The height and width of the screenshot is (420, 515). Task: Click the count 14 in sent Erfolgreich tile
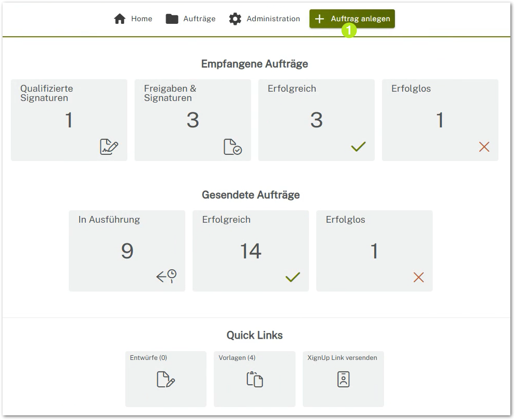point(251,251)
